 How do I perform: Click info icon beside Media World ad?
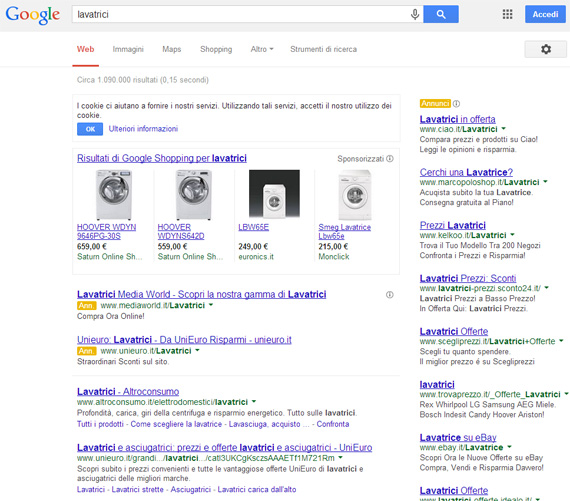[389, 295]
